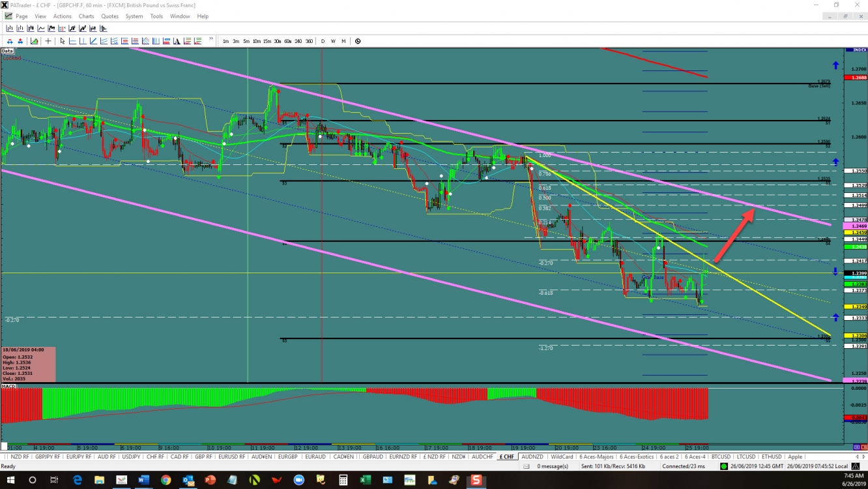Switch to Daily (D) timeframe
Image resolution: width=868 pixels, height=489 pixels.
click(323, 41)
